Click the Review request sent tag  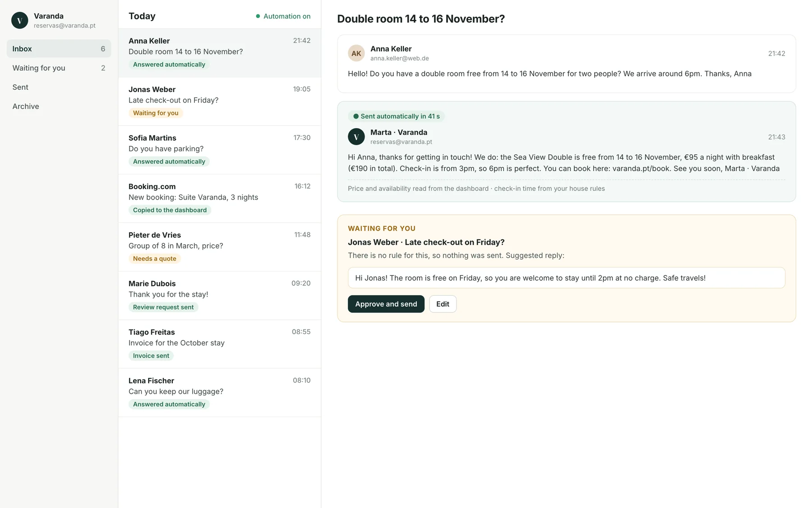click(163, 307)
